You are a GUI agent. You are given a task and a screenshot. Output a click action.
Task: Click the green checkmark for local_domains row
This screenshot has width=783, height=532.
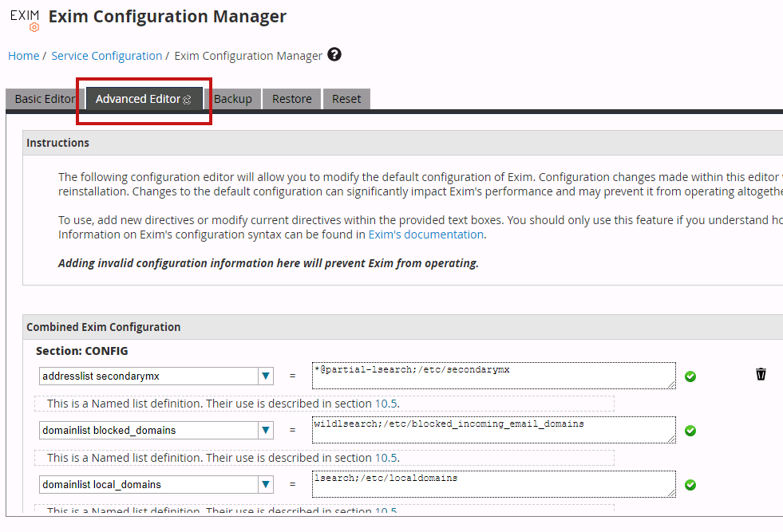(690, 485)
